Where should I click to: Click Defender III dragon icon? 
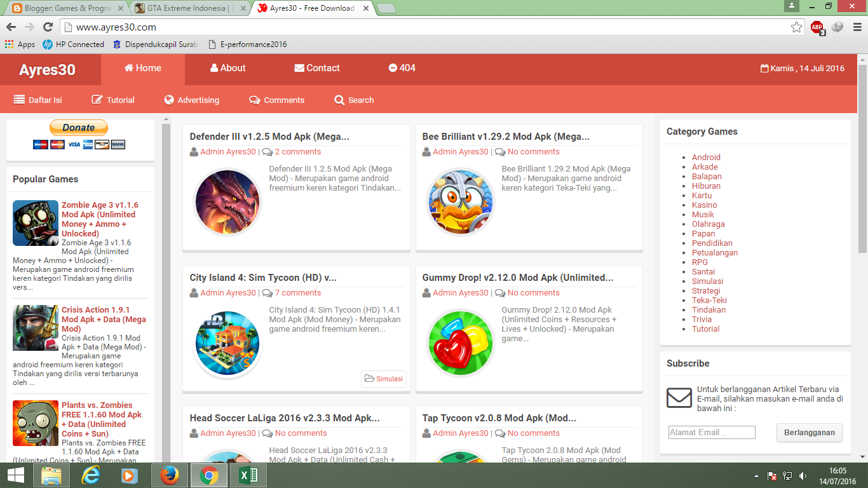(227, 202)
